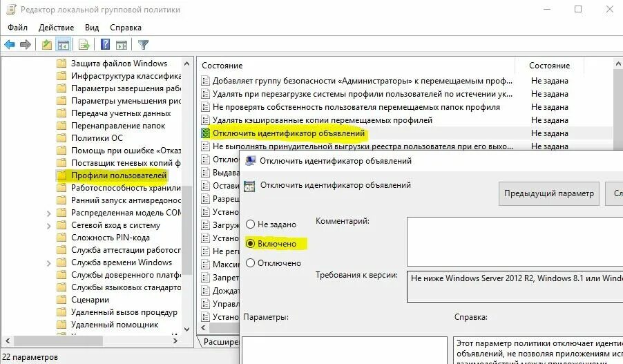Click folder icon of Передача учетных данных

click(x=61, y=113)
